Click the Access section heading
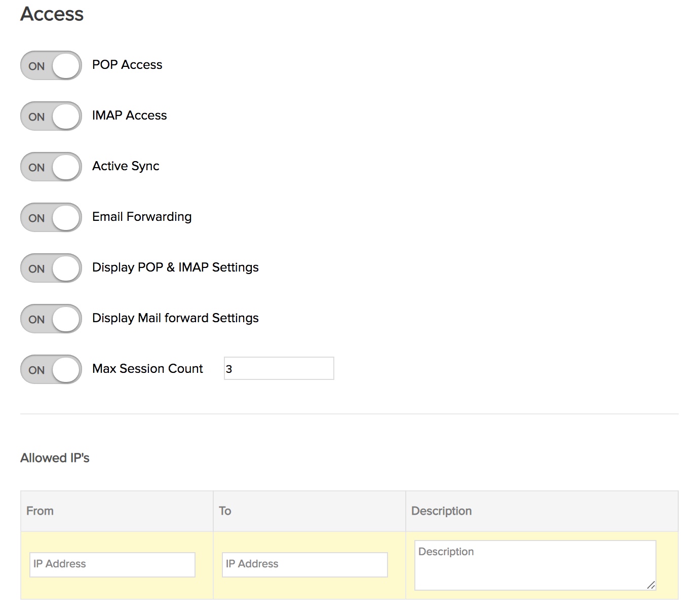This screenshot has height=616, width=697. click(x=52, y=14)
